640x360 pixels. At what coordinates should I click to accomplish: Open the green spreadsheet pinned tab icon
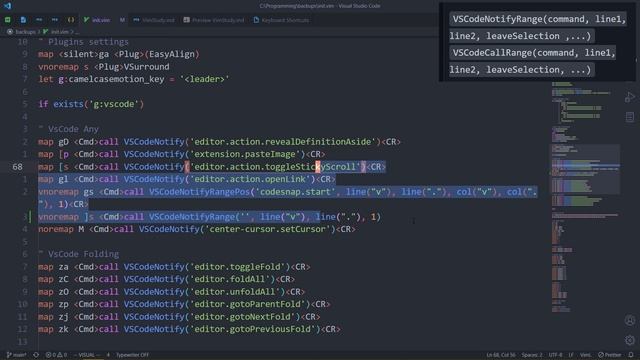click(8, 20)
